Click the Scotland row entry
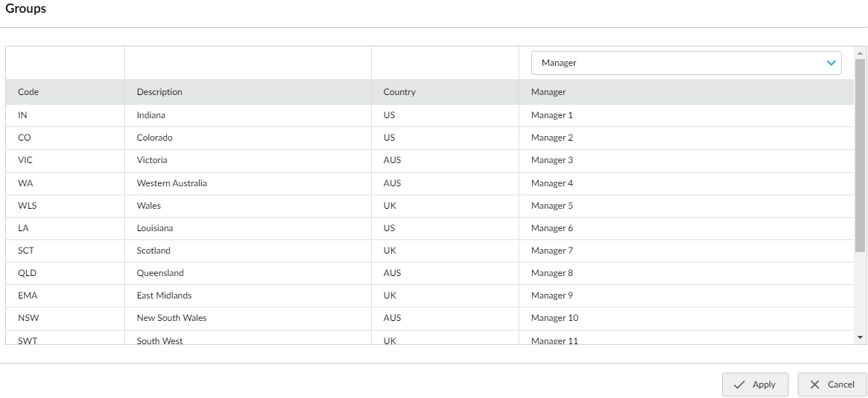The height and width of the screenshot is (398, 868). tap(153, 251)
